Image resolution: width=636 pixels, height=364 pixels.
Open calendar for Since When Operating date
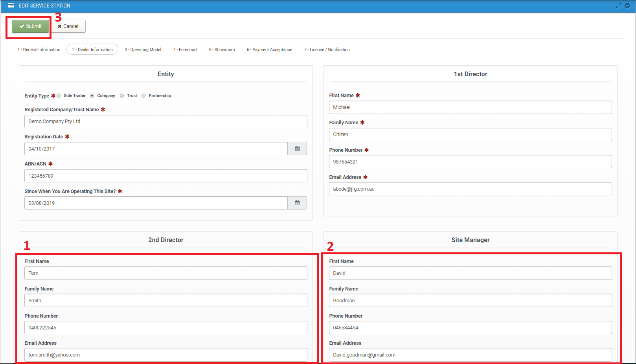point(297,203)
